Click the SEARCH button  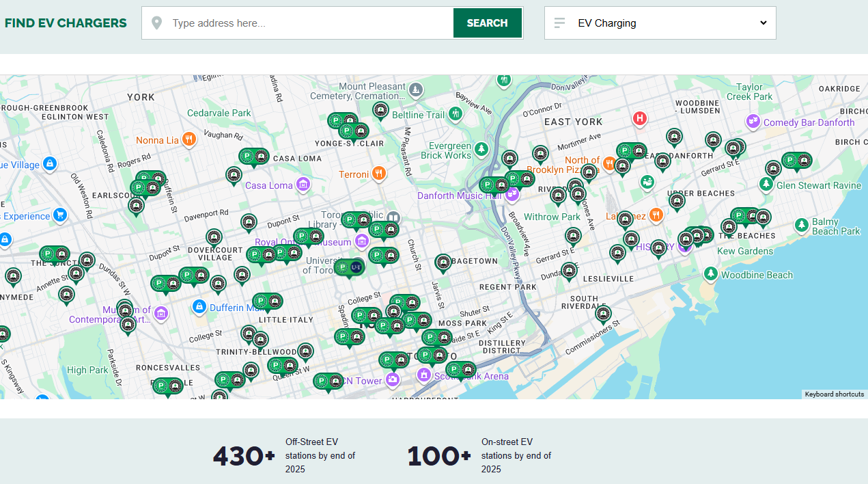click(x=487, y=23)
